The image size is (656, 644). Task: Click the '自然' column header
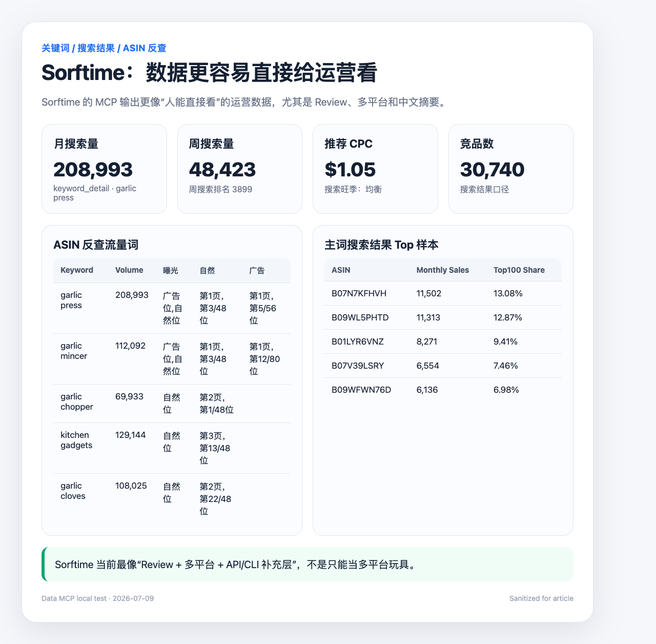pos(207,270)
